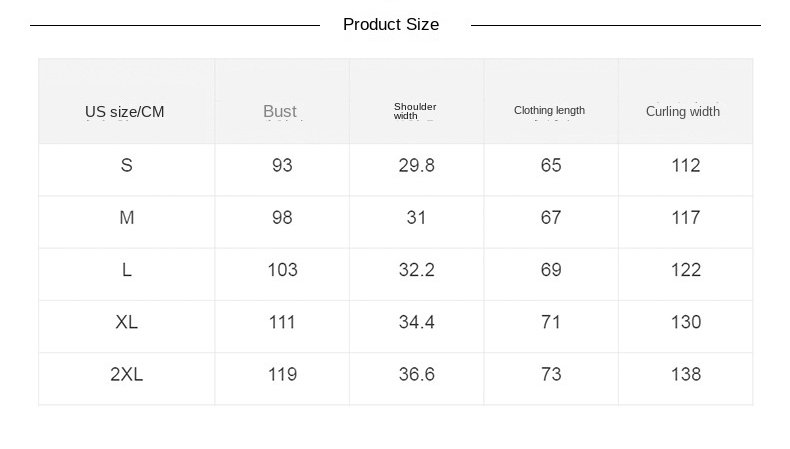This screenshot has width=790, height=449.
Task: Click bust value 93 for size S
Action: 282,166
